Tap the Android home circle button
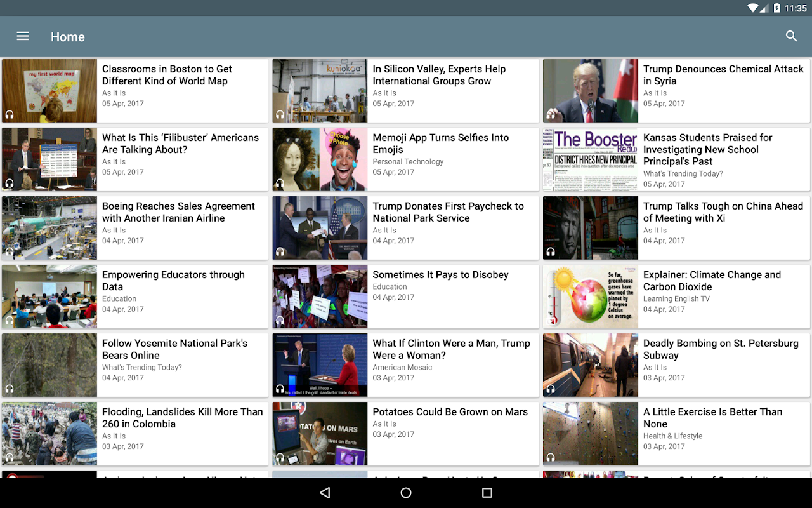Screen dimensions: 812x508 [406, 493]
